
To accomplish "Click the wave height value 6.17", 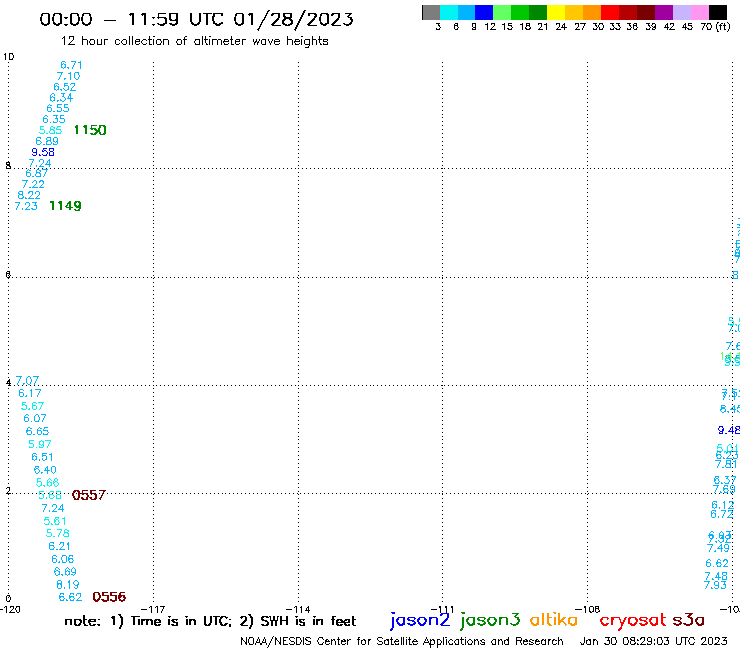I will tap(30, 393).
